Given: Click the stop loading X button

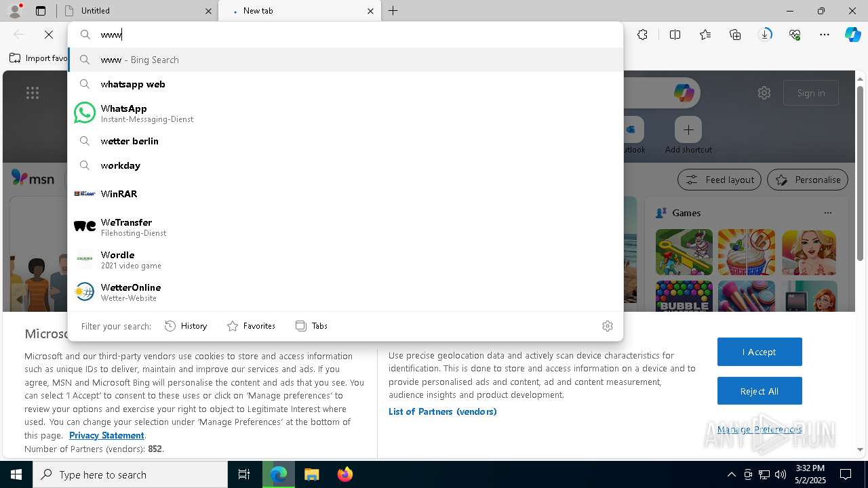Looking at the screenshot, I should point(49,35).
